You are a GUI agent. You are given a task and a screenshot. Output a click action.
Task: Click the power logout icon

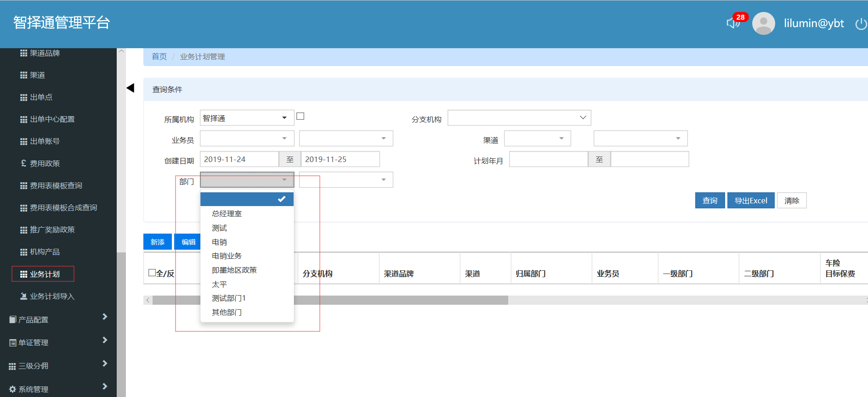click(x=861, y=24)
